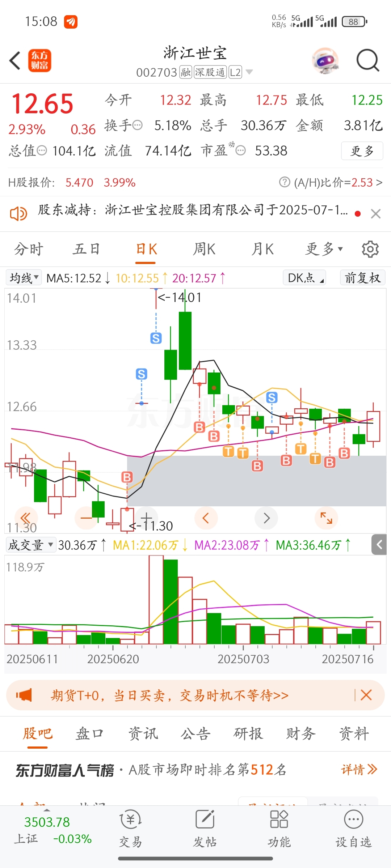The image size is (391, 868).
Task: Tap the speaker announcement icon
Action: point(18,214)
